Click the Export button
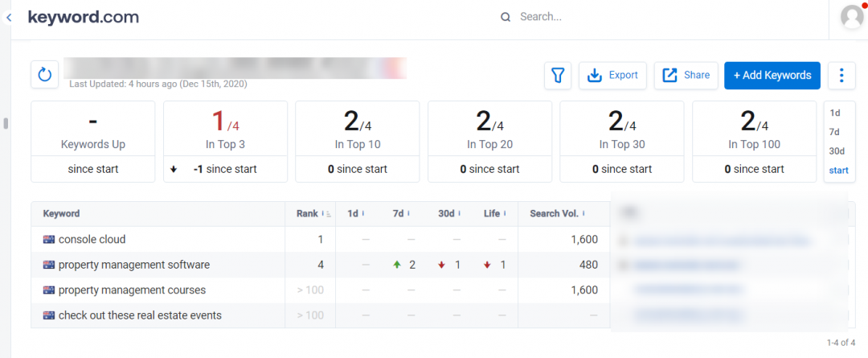 [x=612, y=75]
